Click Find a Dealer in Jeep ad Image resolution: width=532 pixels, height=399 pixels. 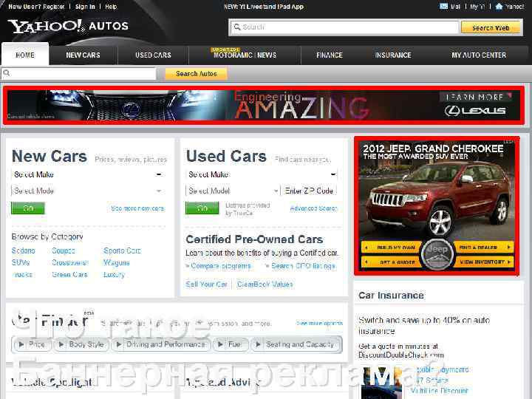click(x=483, y=248)
